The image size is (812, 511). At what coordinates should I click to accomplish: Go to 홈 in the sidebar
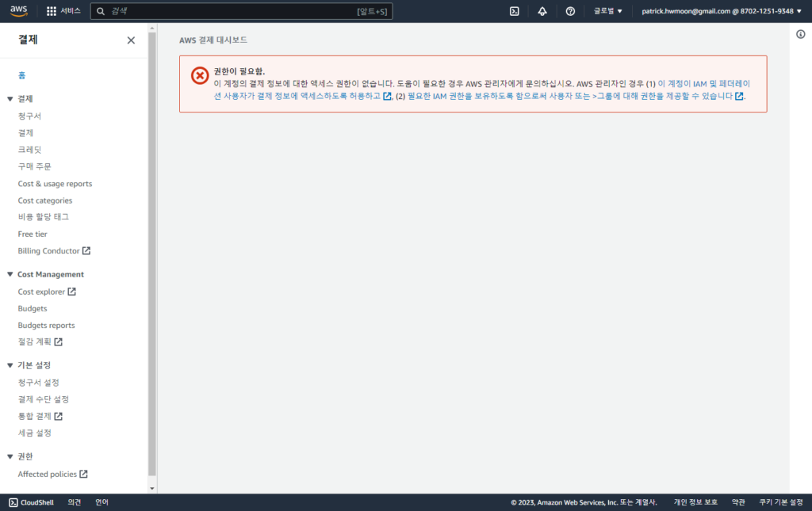click(x=21, y=75)
